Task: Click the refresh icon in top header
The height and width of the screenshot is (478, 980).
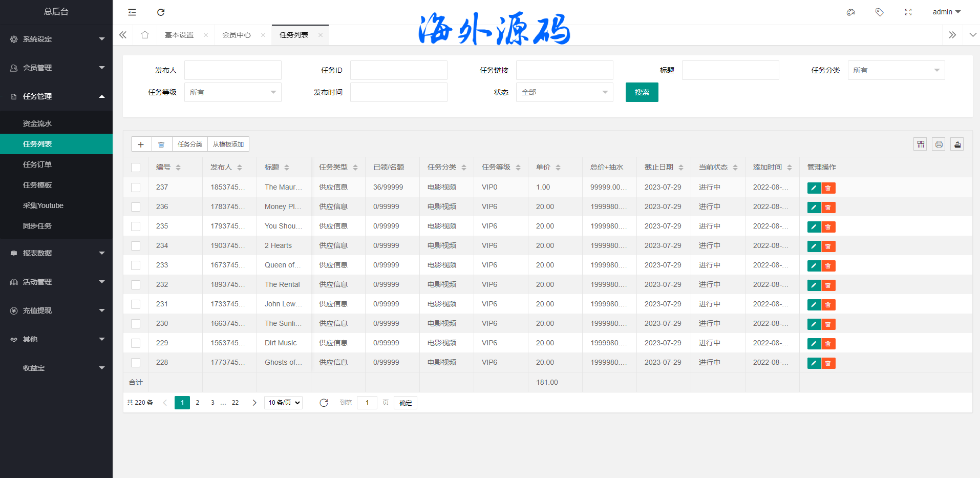Action: coord(161,12)
